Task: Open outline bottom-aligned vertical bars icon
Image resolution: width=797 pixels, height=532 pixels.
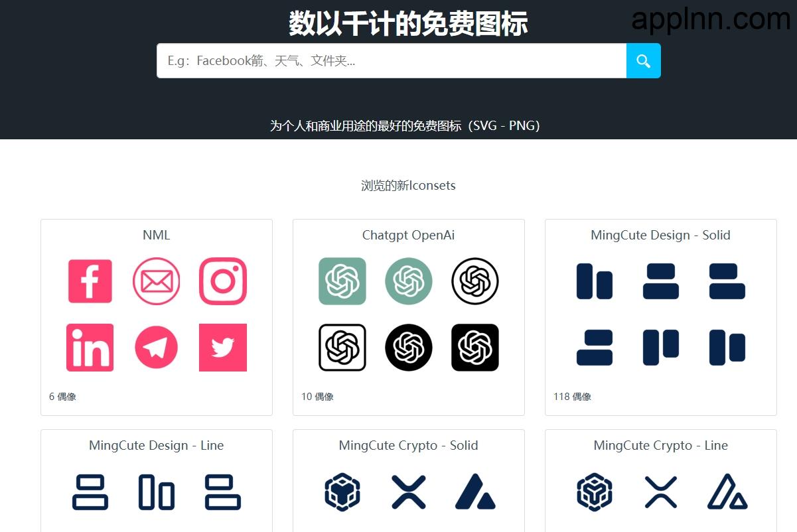Action: [x=157, y=492]
